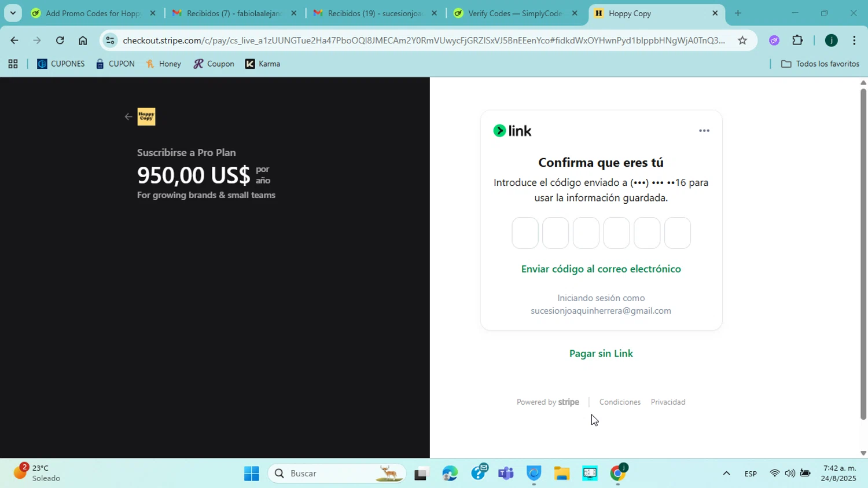The image size is (868, 488).
Task: Go back using the Hoppy Copy arrow
Action: click(128, 117)
